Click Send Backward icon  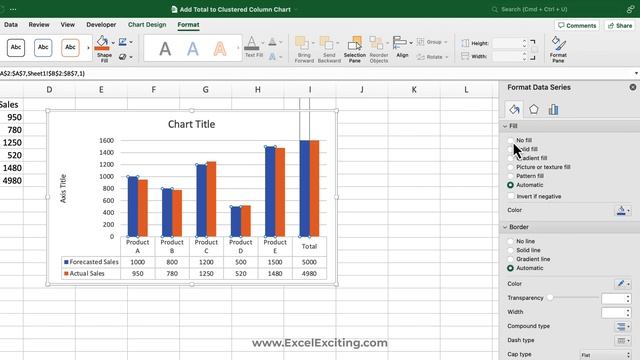click(327, 43)
